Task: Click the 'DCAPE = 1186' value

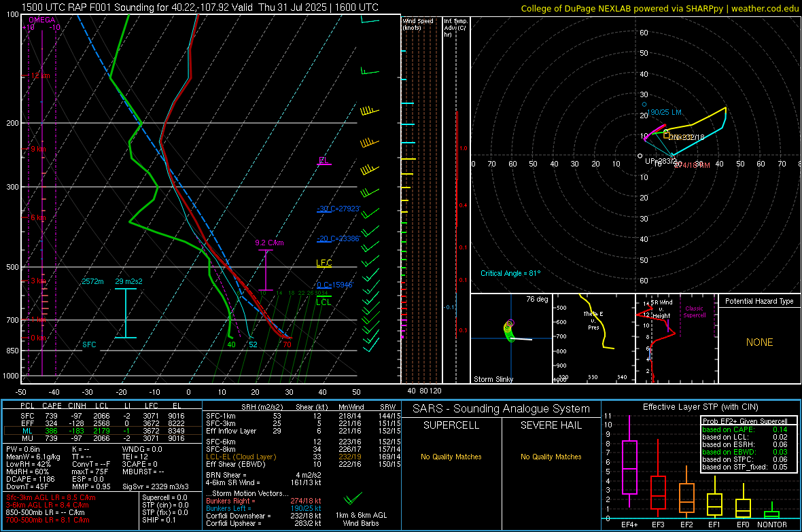Action: pyautogui.click(x=30, y=479)
